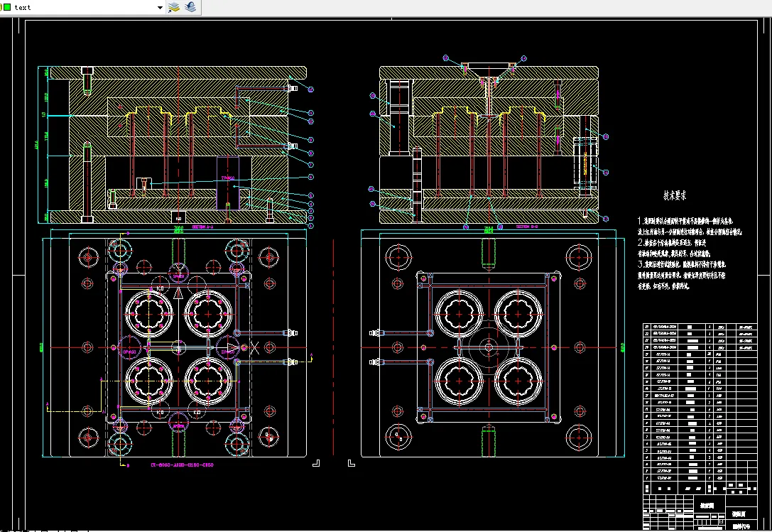Click the yellow TP450 label in left section view
The height and width of the screenshot is (532, 772).
click(x=227, y=178)
